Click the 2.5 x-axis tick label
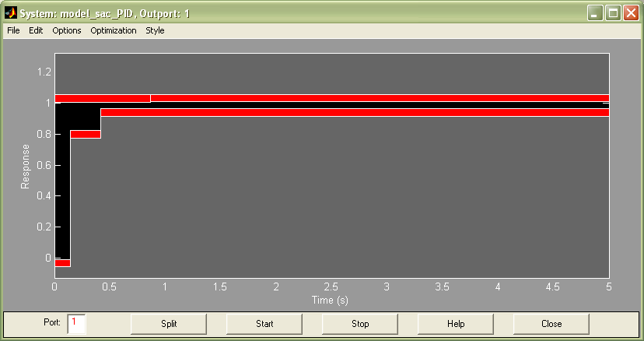644x341 pixels. pyautogui.click(x=331, y=287)
